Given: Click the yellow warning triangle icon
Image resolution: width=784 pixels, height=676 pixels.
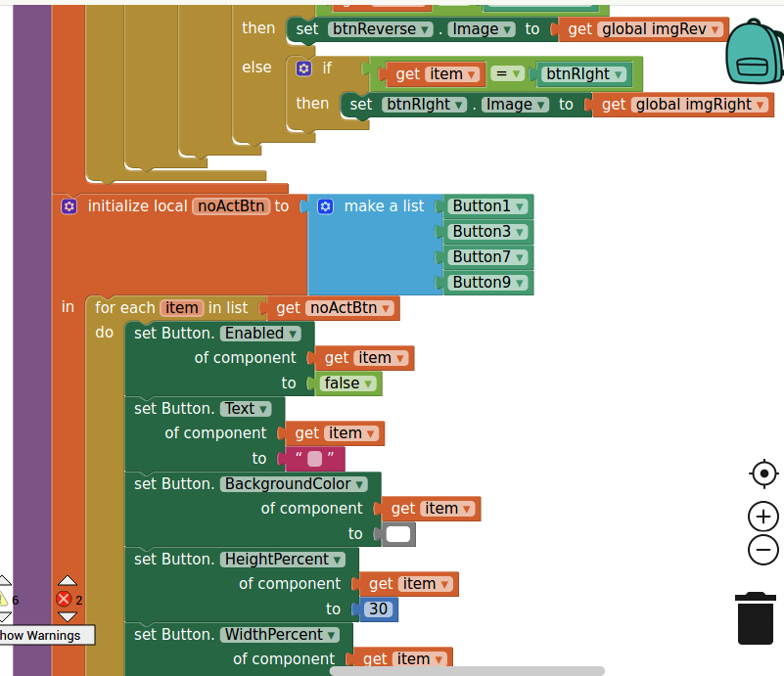Looking at the screenshot, I should pos(3,599).
